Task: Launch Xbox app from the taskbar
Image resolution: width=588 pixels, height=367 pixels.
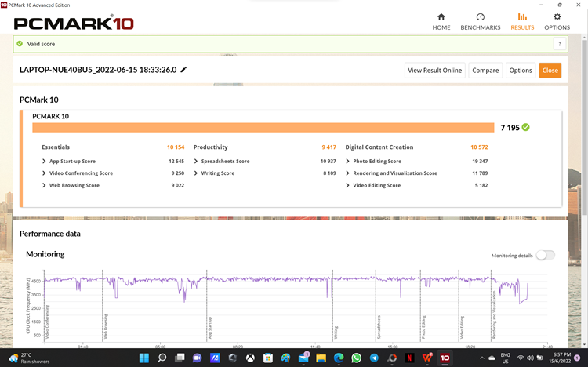Action: tap(250, 358)
